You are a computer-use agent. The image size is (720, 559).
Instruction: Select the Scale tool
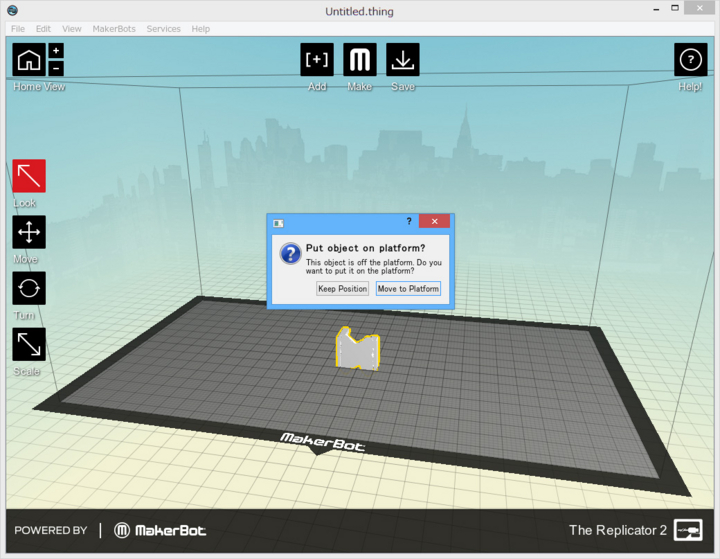[29, 344]
